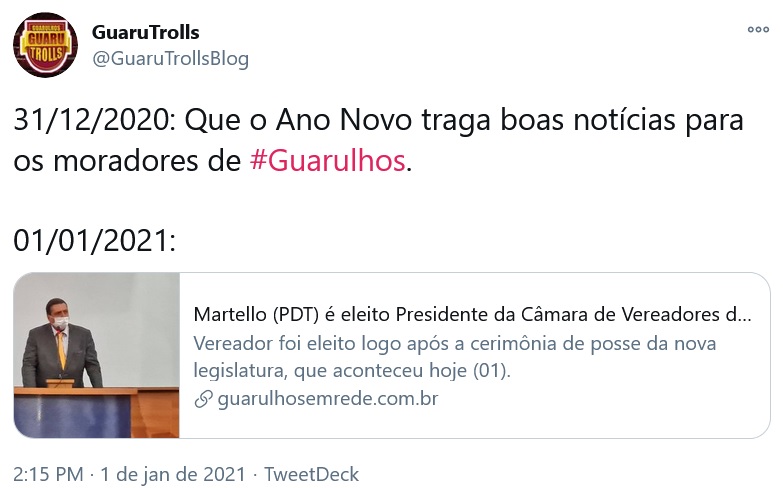Open the #Guarulhos hashtag
Image resolution: width=783 pixels, height=488 pixels.
(x=328, y=161)
